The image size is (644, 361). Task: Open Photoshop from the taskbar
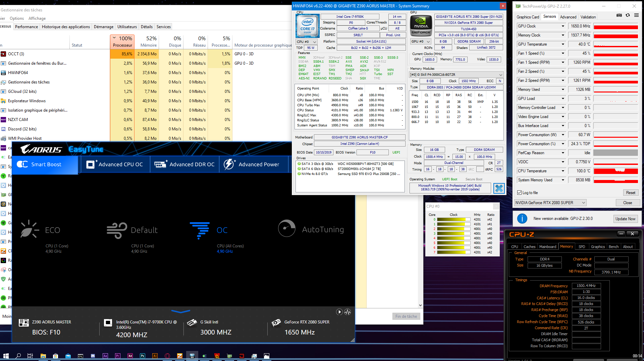pyautogui.click(x=143, y=356)
